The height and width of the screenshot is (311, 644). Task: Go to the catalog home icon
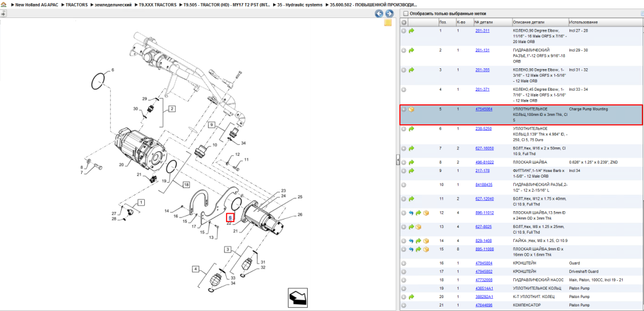4,5
